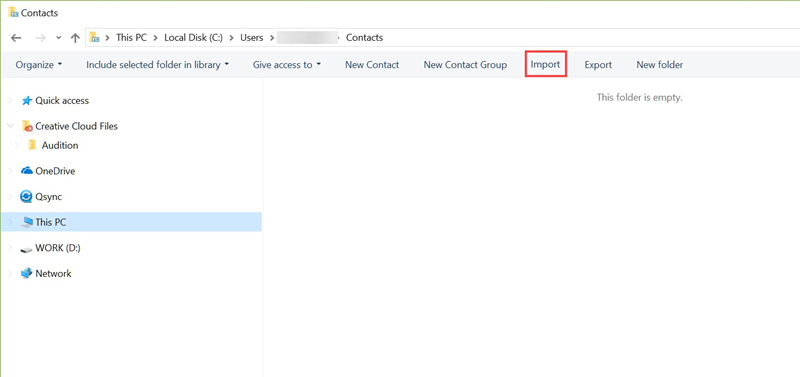Click New Contact in toolbar
Screen dimensions: 800x377
372,65
